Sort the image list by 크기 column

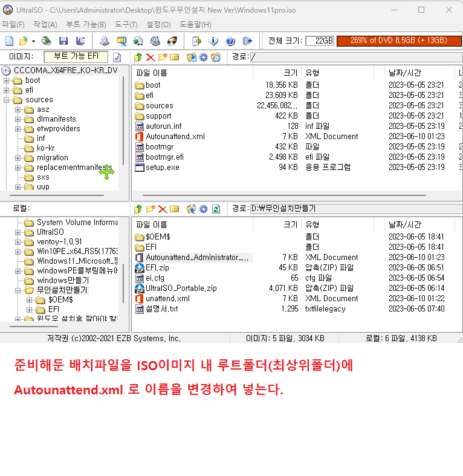coord(277,73)
